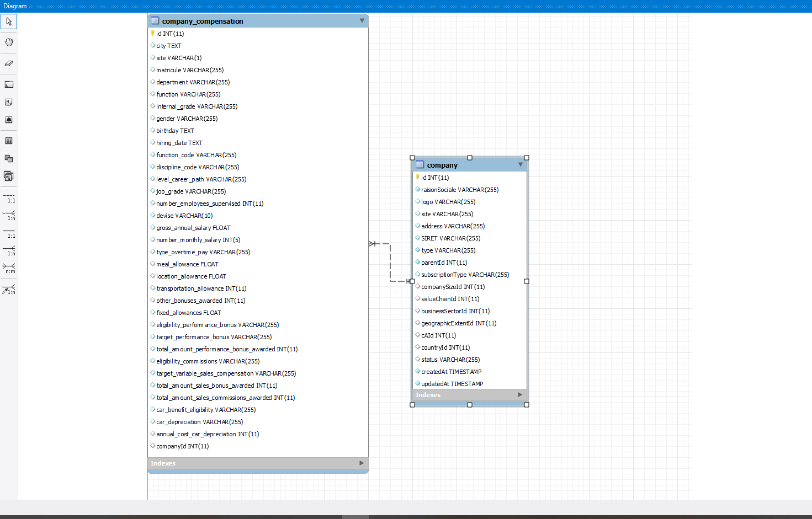Viewport: 812px width, 519px height.
Task: Expand Indexes section of company_compensation table
Action: (x=362, y=463)
